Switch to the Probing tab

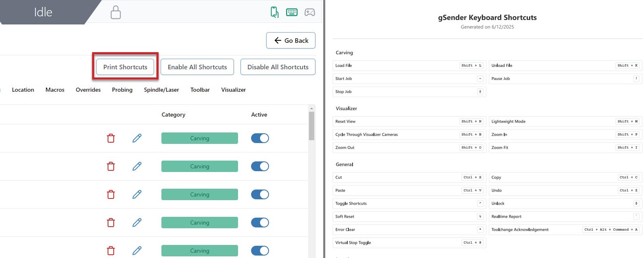pyautogui.click(x=122, y=90)
